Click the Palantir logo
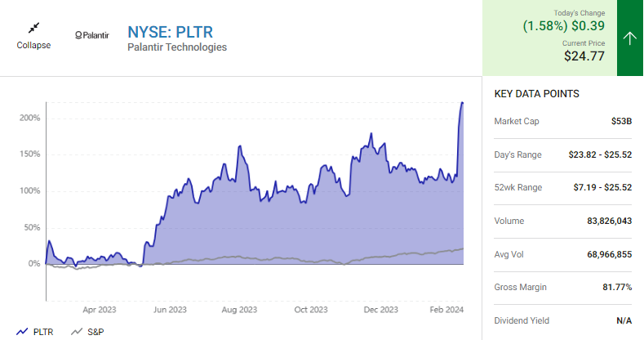 [x=92, y=35]
